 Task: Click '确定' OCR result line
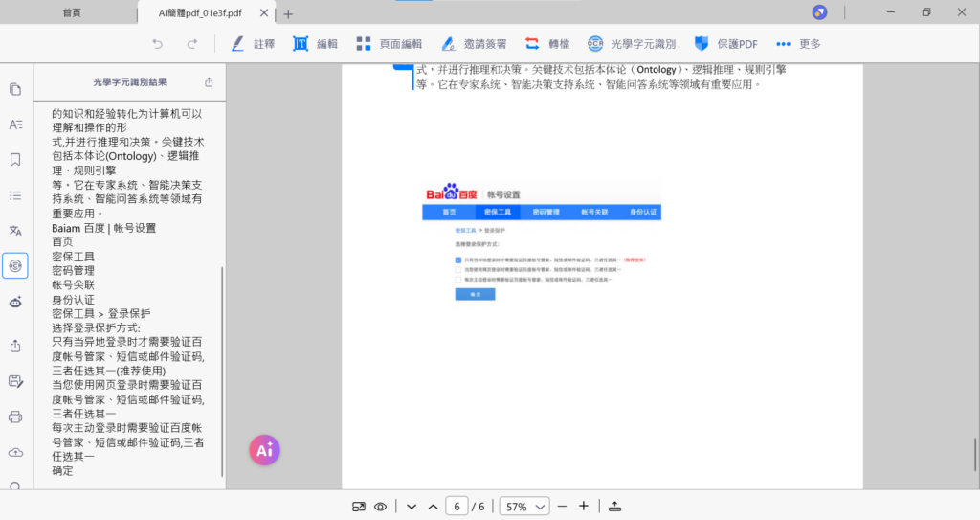pyautogui.click(x=62, y=470)
